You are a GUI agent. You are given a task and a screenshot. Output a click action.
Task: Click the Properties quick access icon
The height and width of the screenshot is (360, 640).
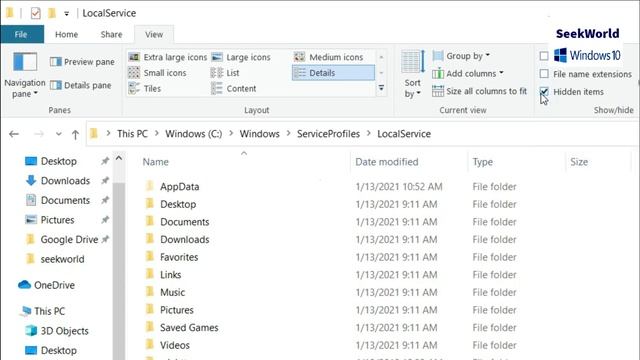[x=36, y=13]
